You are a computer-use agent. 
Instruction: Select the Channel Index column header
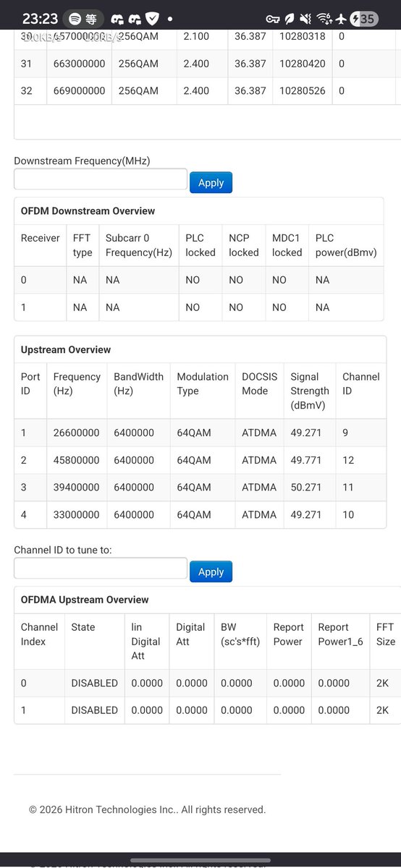pos(39,634)
